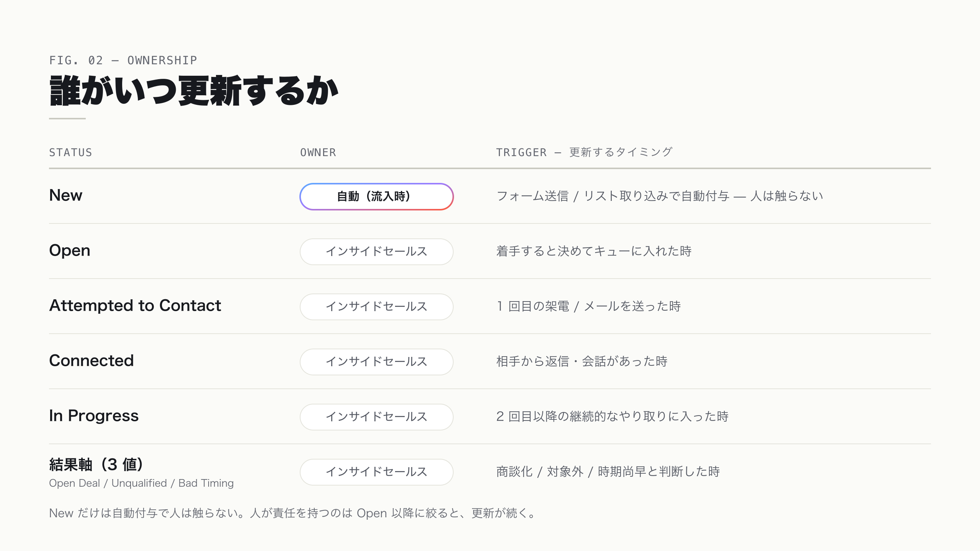The height and width of the screenshot is (551, 980).
Task: Click the インサイドセールス pill in the Open row
Action: [x=377, y=252]
